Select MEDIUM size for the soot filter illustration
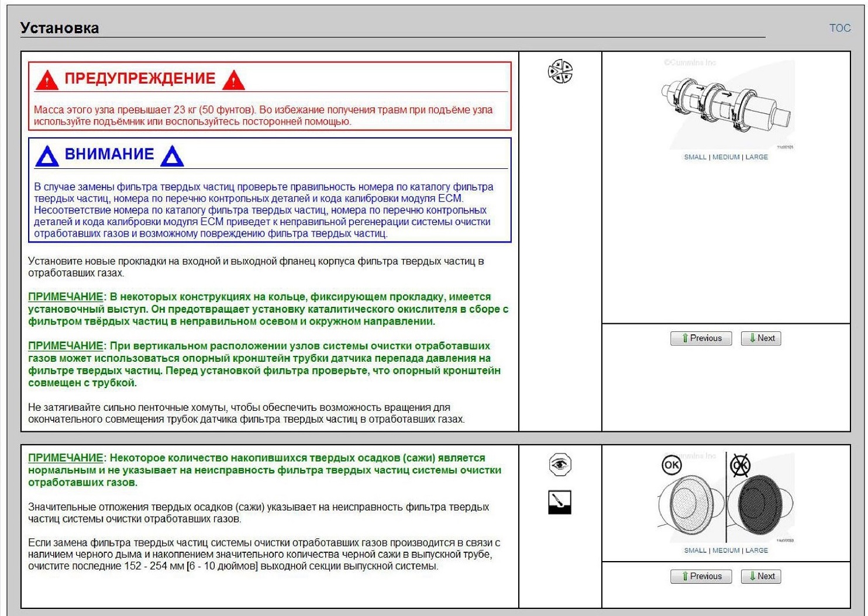 pyautogui.click(x=726, y=551)
